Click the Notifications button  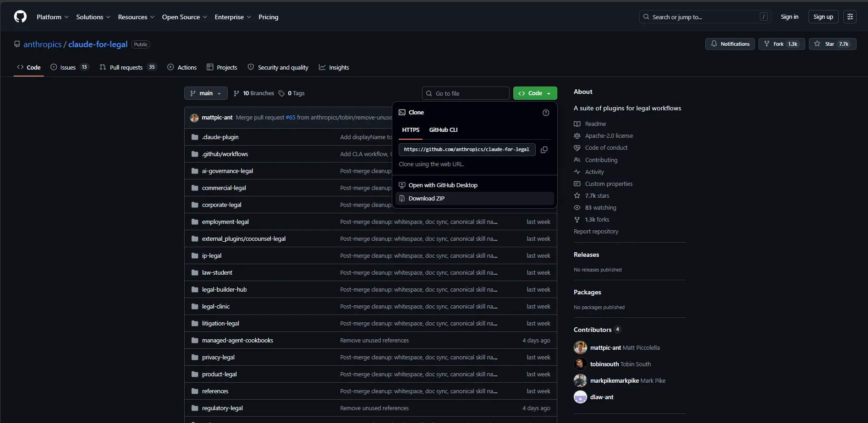click(730, 44)
